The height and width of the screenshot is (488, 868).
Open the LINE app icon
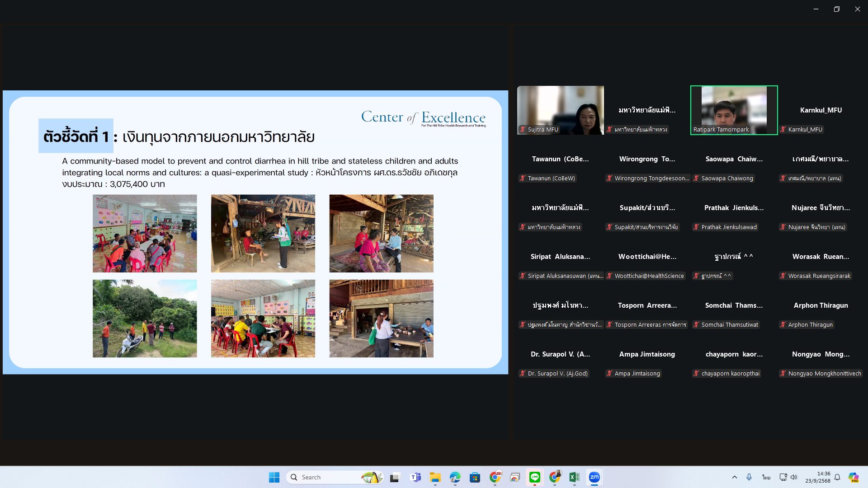535,477
